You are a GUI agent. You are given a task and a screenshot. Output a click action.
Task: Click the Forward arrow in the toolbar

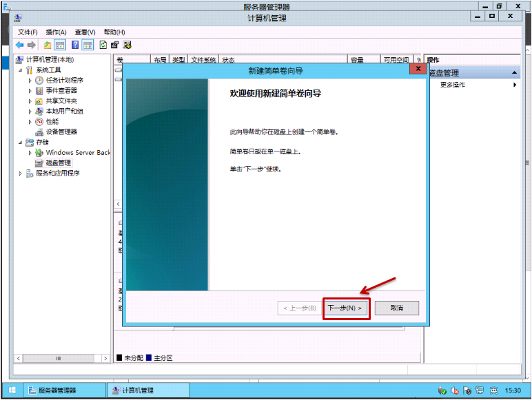[31, 45]
